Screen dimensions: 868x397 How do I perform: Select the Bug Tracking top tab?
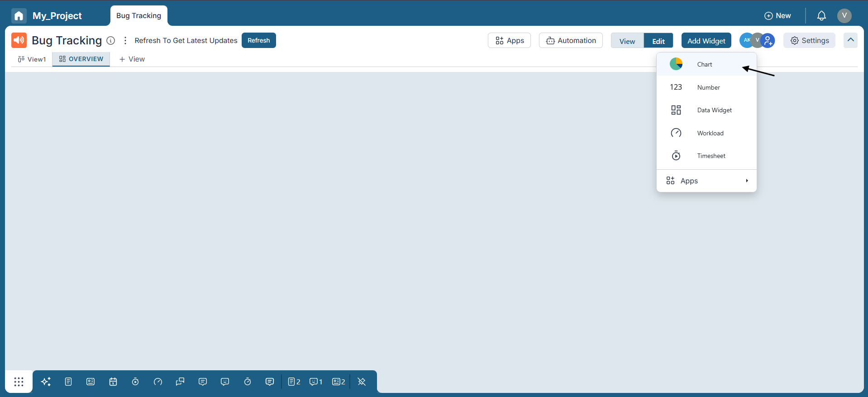(138, 16)
